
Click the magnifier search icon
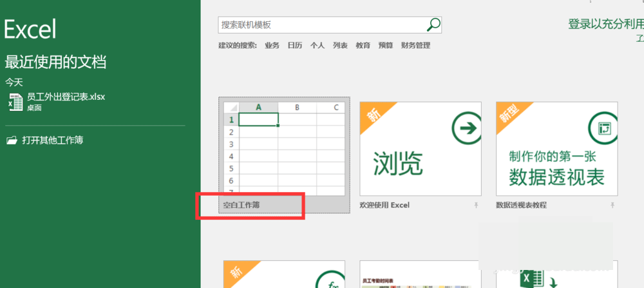click(433, 24)
